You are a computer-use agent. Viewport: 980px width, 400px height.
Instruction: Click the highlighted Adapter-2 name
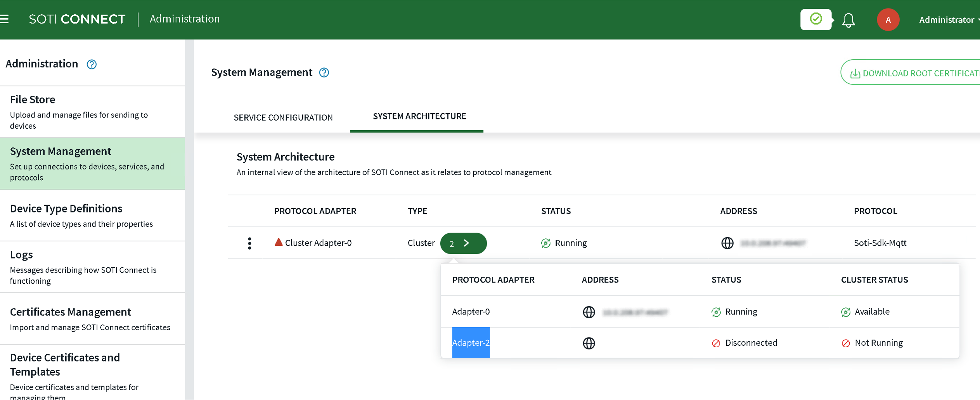coord(471,343)
